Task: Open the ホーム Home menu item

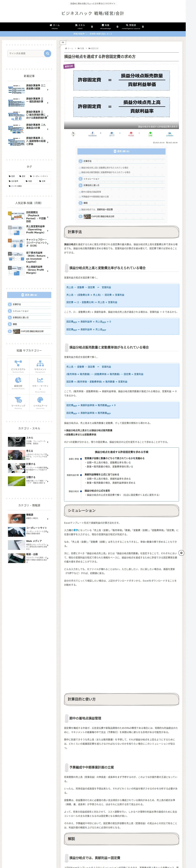Action: tap(55, 27)
